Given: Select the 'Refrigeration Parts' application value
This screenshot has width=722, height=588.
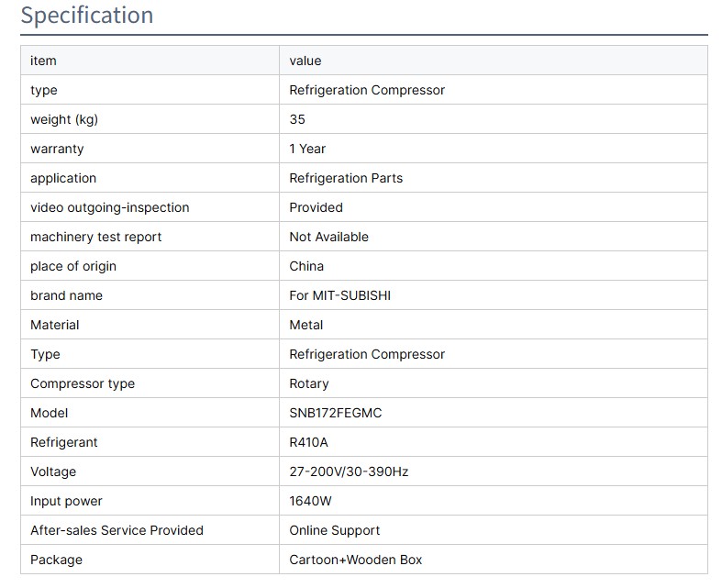Looking at the screenshot, I should coord(346,178).
